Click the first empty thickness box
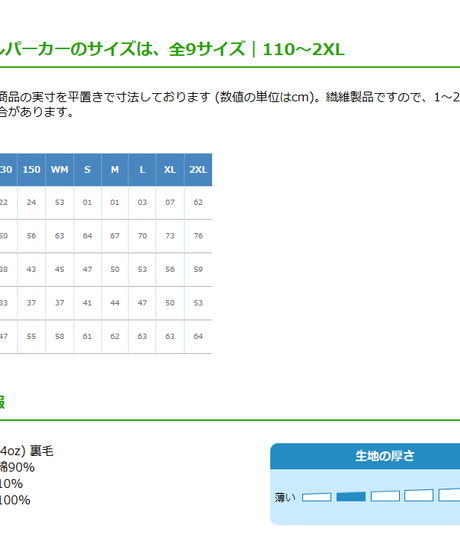The height and width of the screenshot is (552, 460). coord(317,497)
